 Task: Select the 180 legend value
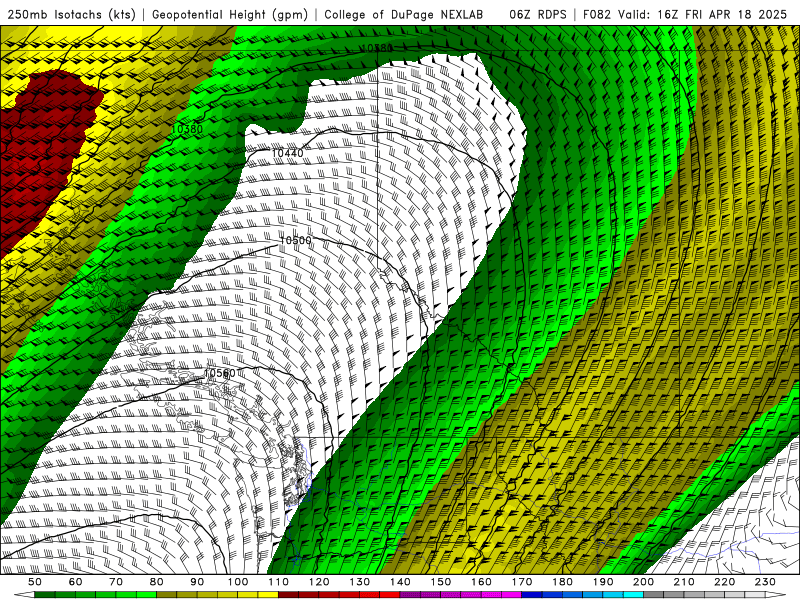[x=562, y=582]
